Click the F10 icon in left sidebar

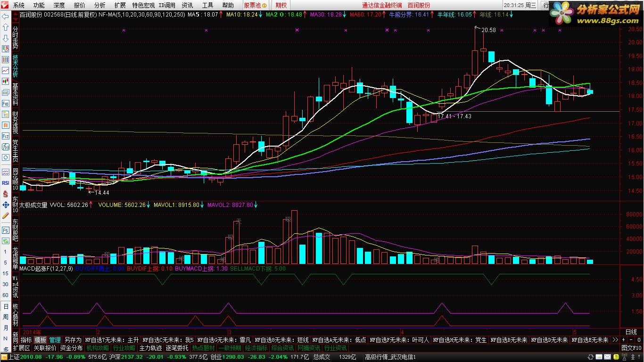pos(6,103)
